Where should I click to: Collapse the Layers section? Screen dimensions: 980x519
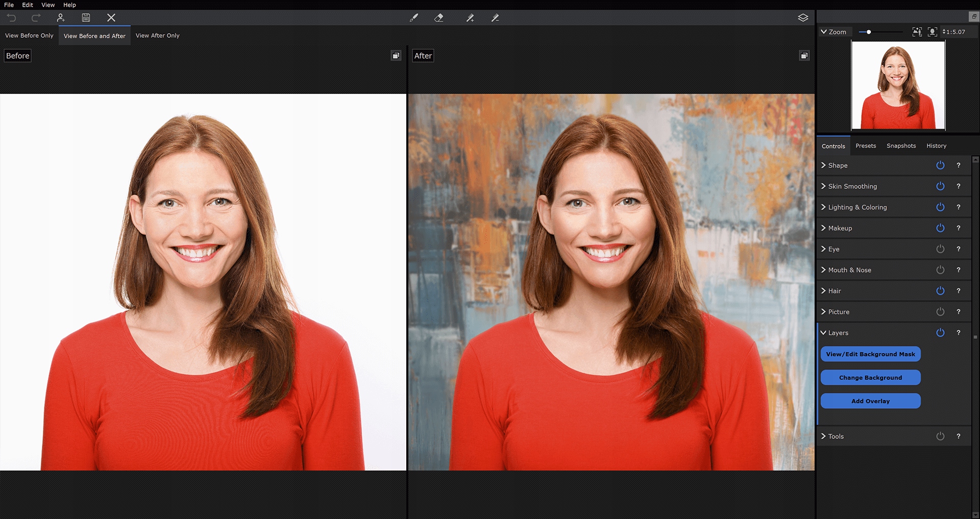tap(838, 333)
